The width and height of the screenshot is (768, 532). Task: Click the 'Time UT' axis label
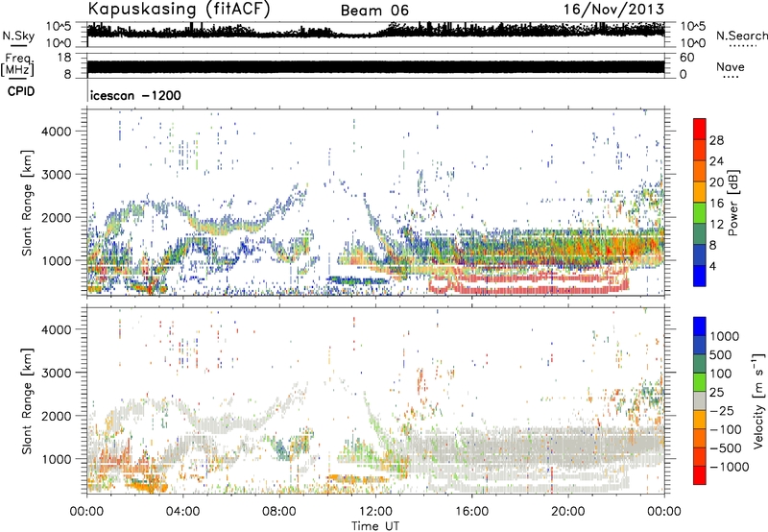pyautogui.click(x=375, y=526)
